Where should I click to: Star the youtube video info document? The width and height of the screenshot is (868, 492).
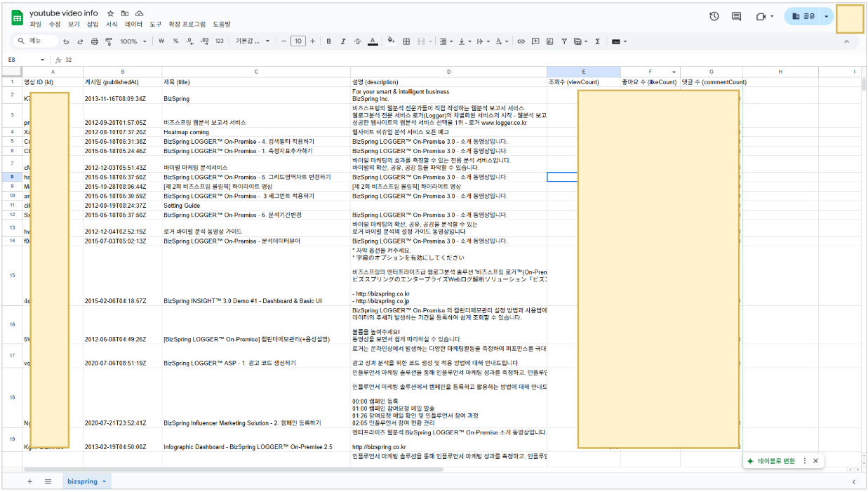111,13
